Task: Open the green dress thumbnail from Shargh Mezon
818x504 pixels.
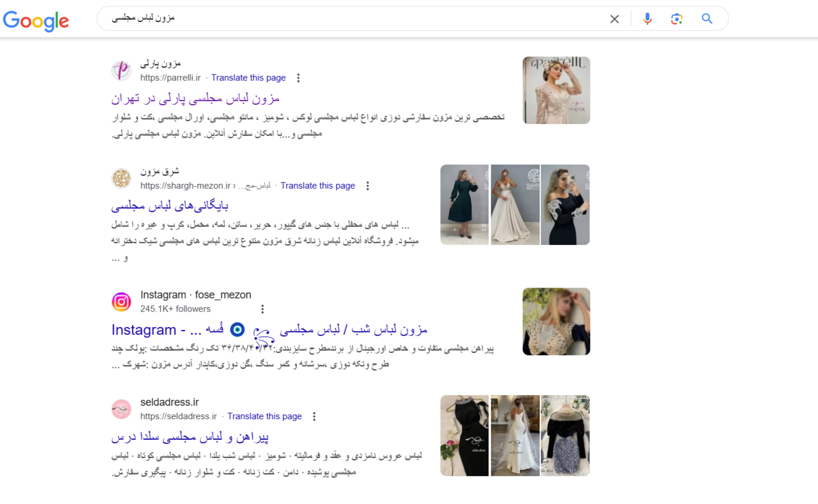Action: click(x=464, y=205)
